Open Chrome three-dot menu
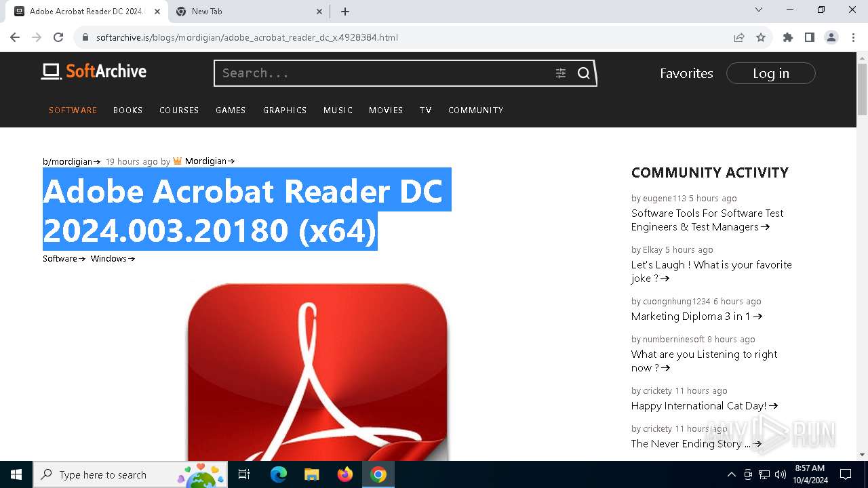Viewport: 868px width, 488px height. 853,37
